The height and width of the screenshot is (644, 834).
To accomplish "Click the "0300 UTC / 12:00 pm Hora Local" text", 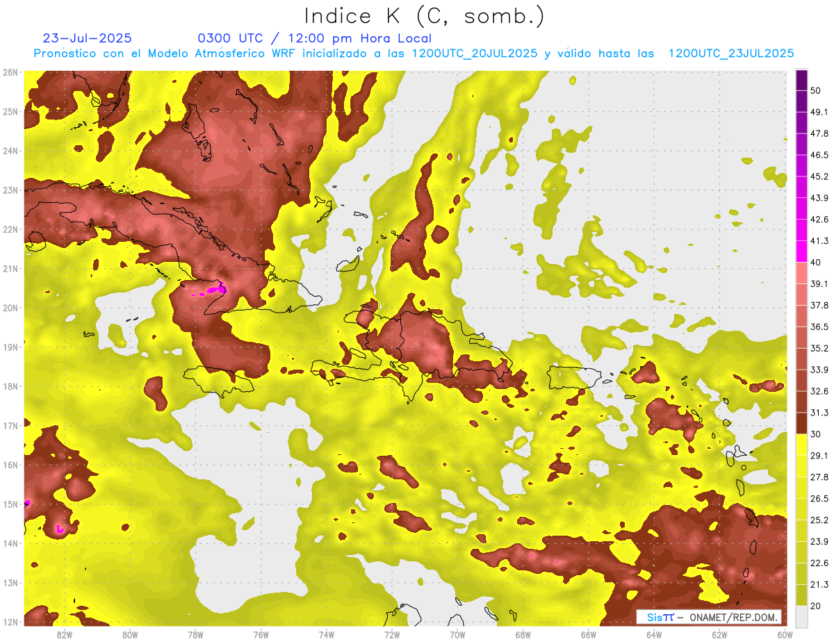I will pos(314,38).
